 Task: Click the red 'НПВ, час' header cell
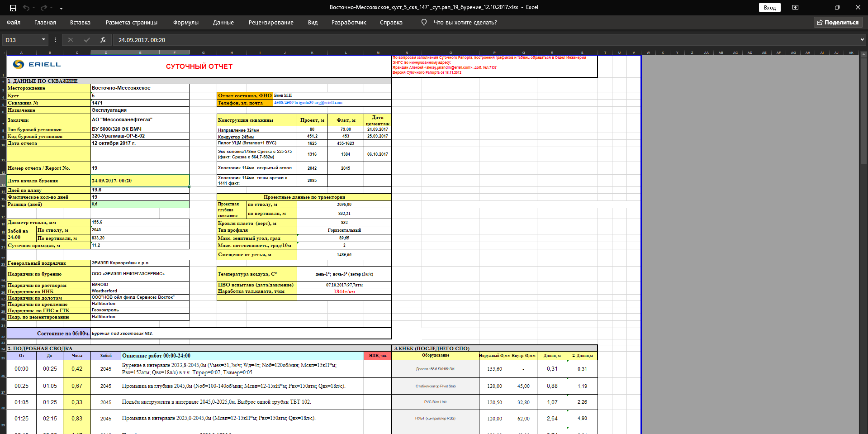378,356
